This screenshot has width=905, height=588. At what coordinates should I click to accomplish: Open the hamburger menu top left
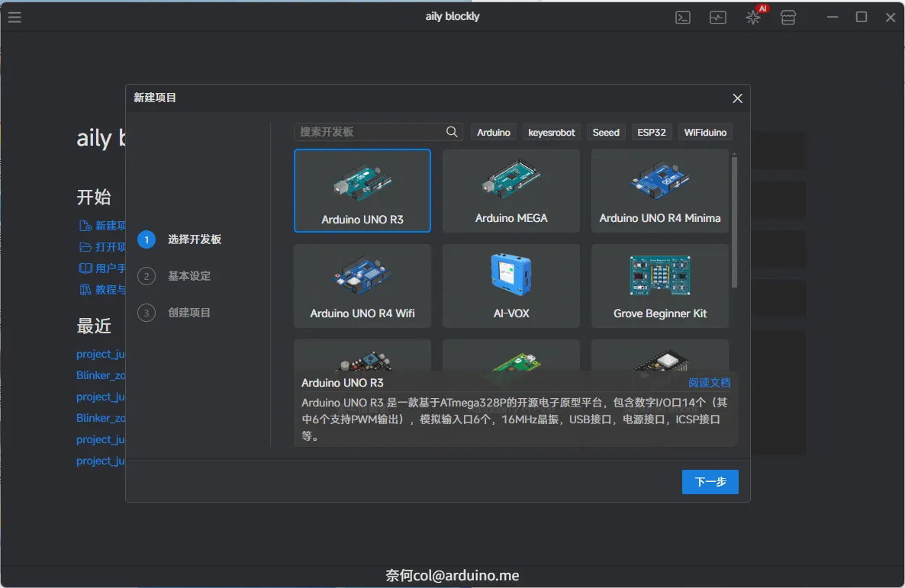(x=14, y=17)
